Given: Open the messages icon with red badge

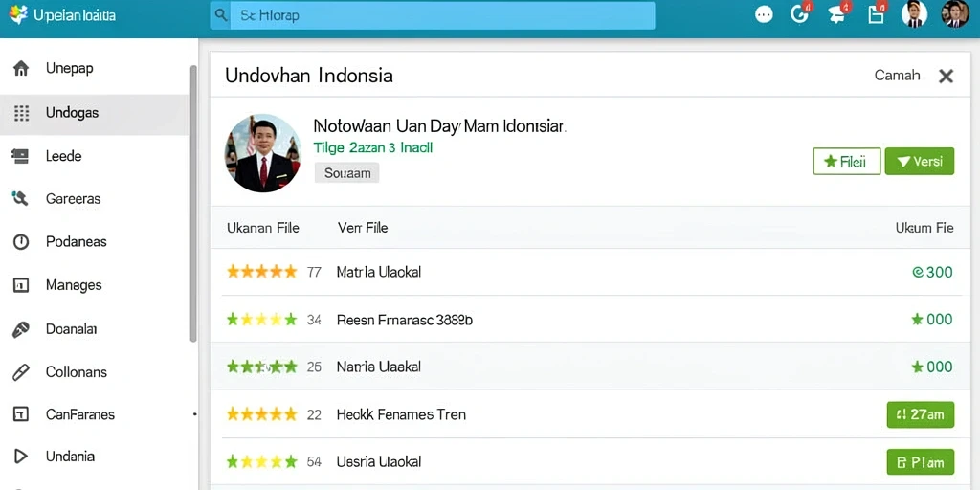Looking at the screenshot, I should [837, 15].
